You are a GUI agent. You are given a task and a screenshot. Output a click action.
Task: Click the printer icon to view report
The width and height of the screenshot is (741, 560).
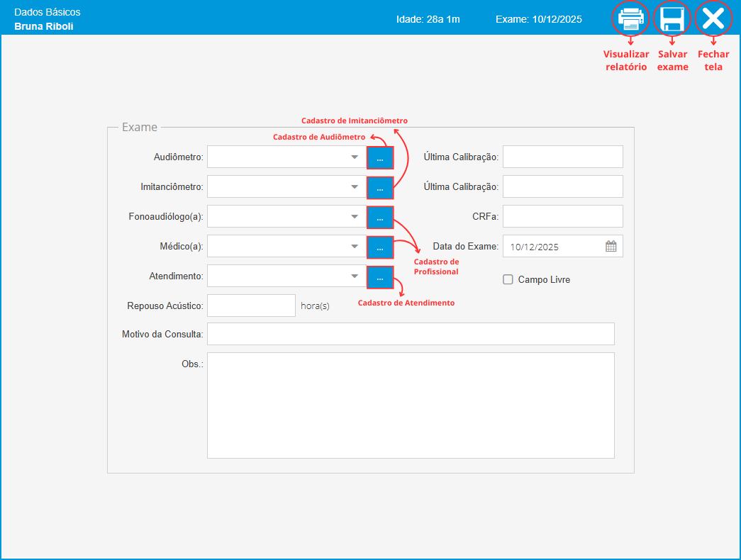click(x=630, y=19)
